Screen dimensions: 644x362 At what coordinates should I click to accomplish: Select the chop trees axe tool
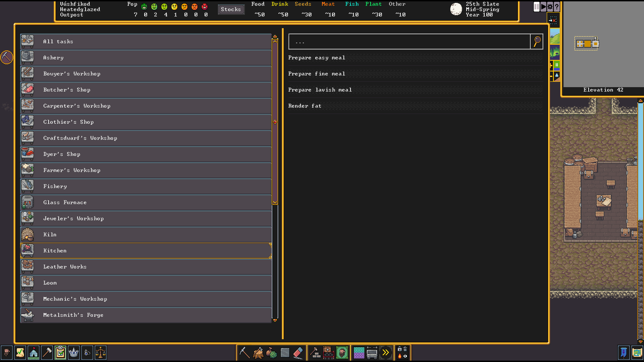tap(258, 353)
